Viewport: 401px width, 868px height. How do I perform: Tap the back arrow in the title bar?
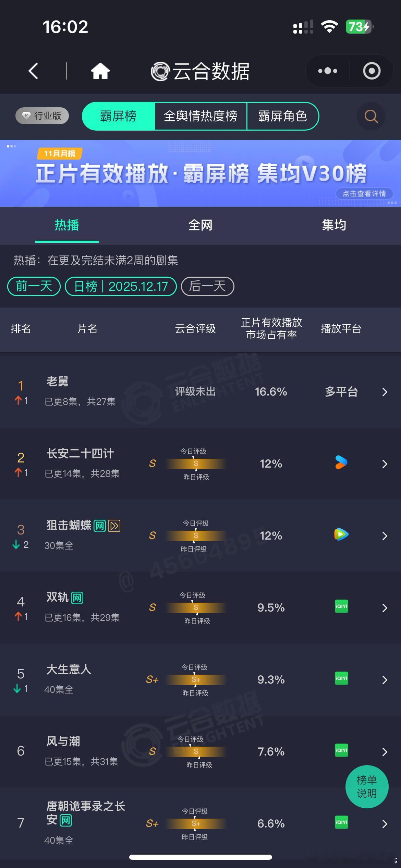33,71
